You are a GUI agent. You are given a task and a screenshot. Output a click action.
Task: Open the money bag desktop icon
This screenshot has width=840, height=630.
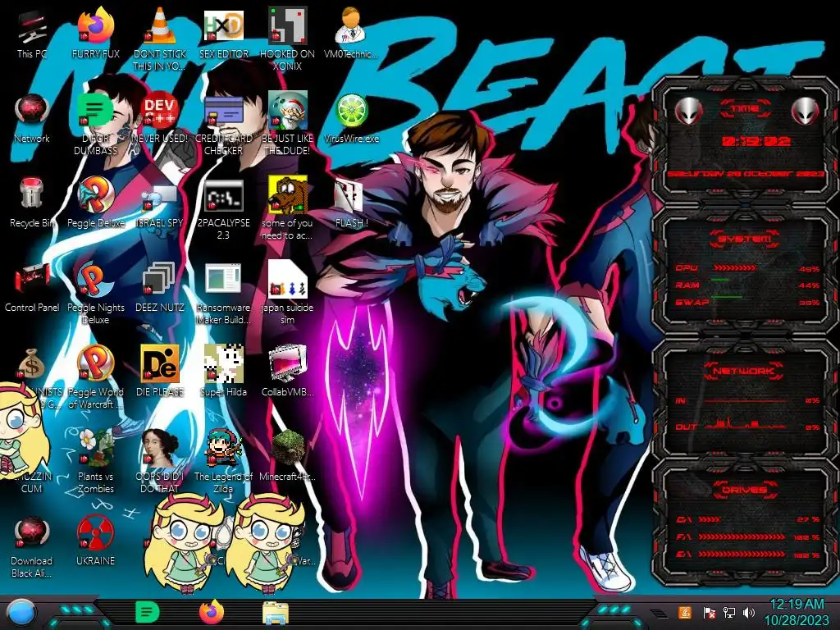(x=32, y=363)
